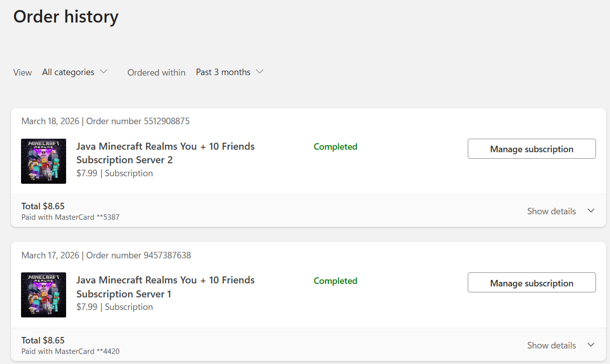Expand Show details for March 17 order
This screenshot has height=364, width=610.
point(561,345)
